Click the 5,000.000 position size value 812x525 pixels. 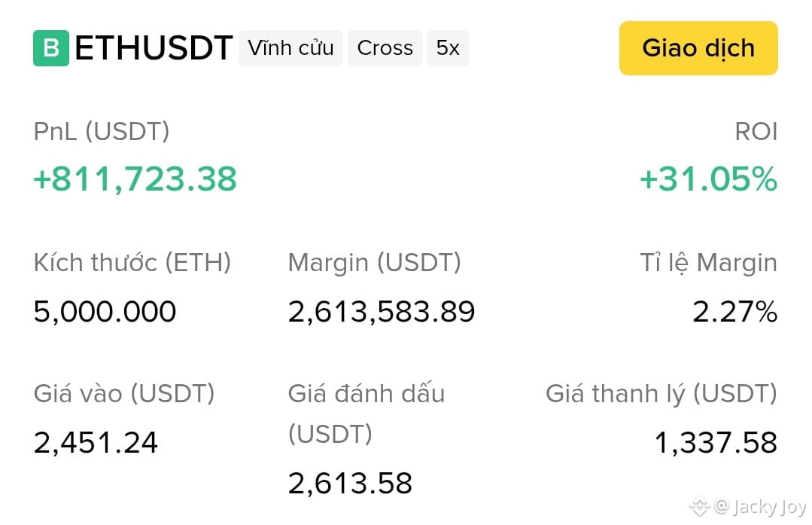click(x=105, y=312)
